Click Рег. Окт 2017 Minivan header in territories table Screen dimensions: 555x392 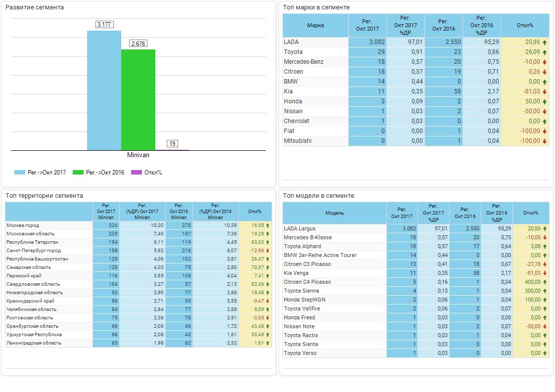coord(106,212)
